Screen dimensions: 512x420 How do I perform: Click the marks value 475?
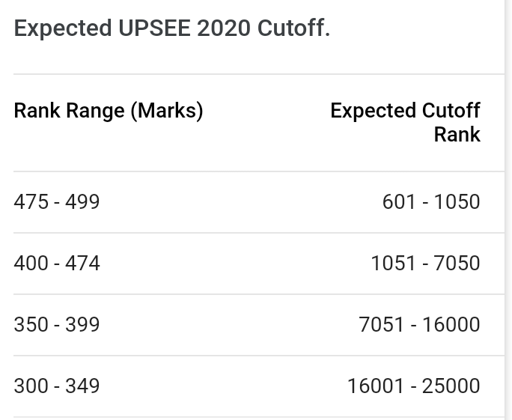(31, 202)
